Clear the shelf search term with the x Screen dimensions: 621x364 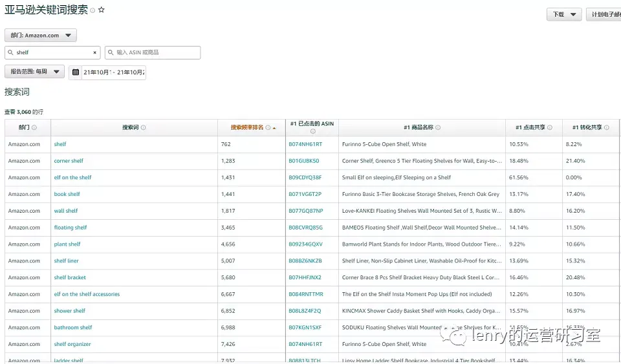[94, 52]
